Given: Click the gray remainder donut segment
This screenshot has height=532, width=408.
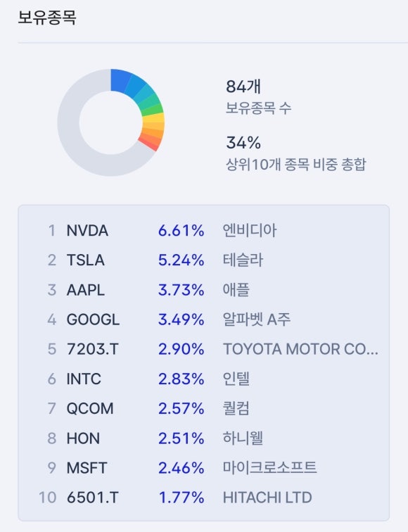Looking at the screenshot, I should [71, 136].
